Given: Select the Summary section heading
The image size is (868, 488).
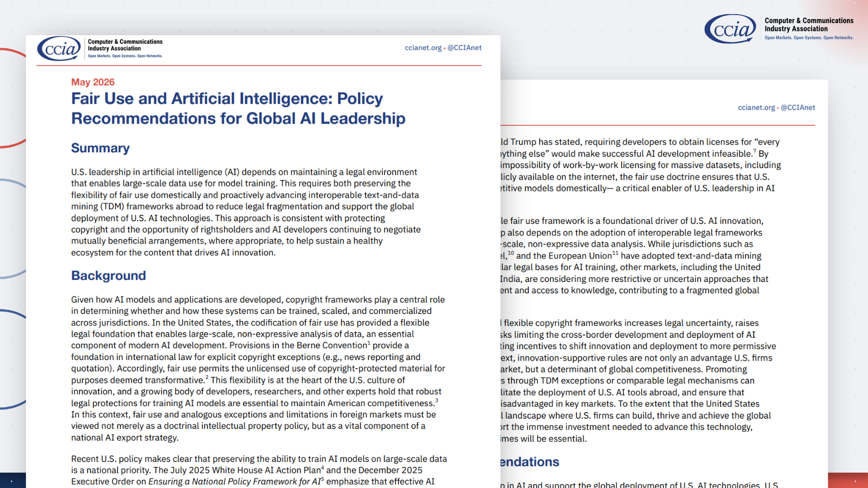Looking at the screenshot, I should tap(100, 148).
